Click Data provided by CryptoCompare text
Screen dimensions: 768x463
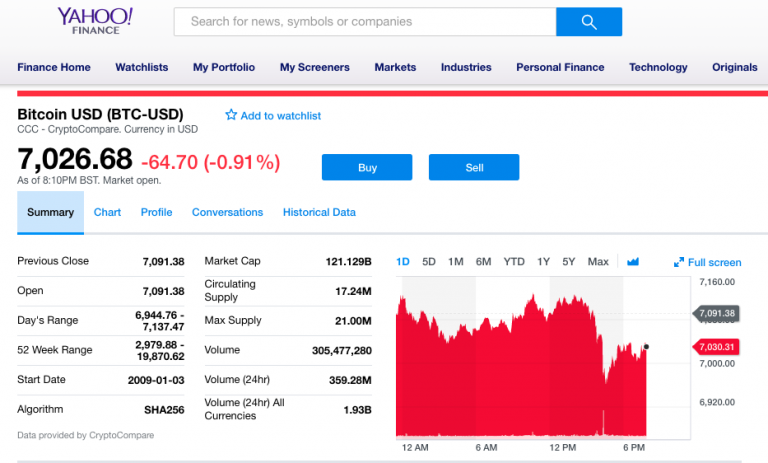coord(86,435)
